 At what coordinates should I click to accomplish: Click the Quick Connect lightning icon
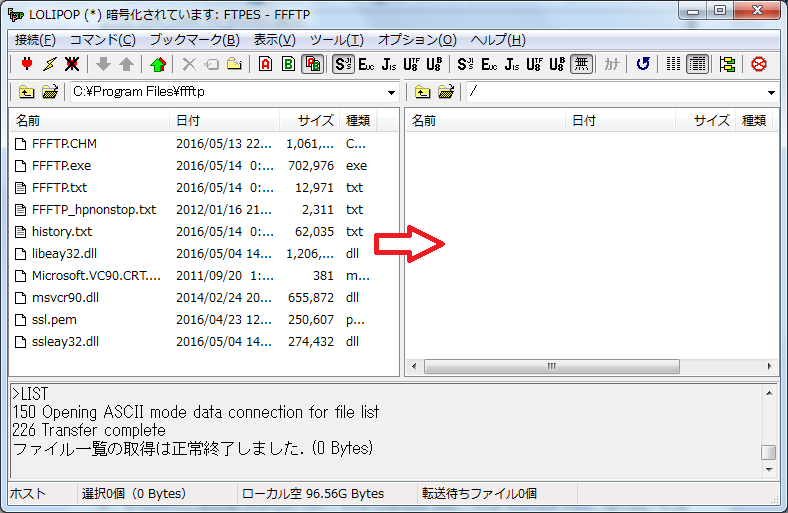click(49, 64)
